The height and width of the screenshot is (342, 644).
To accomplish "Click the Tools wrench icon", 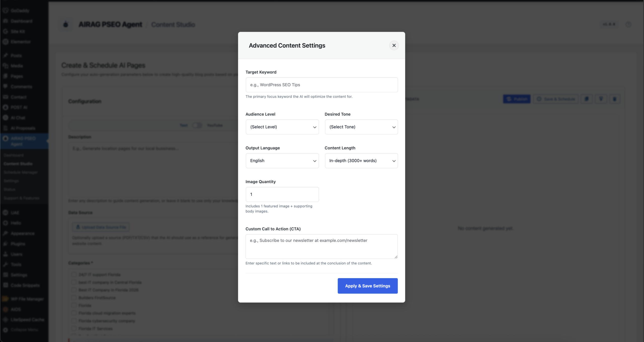I will (x=5, y=264).
